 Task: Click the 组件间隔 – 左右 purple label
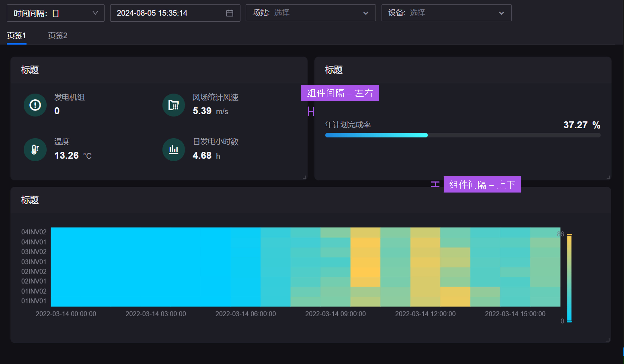340,93
